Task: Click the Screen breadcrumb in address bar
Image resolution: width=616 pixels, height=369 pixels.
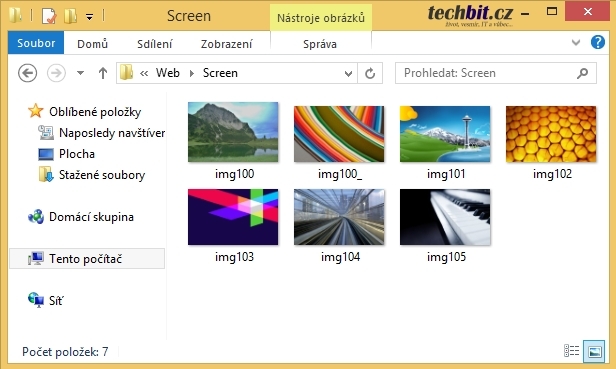Action: 220,73
